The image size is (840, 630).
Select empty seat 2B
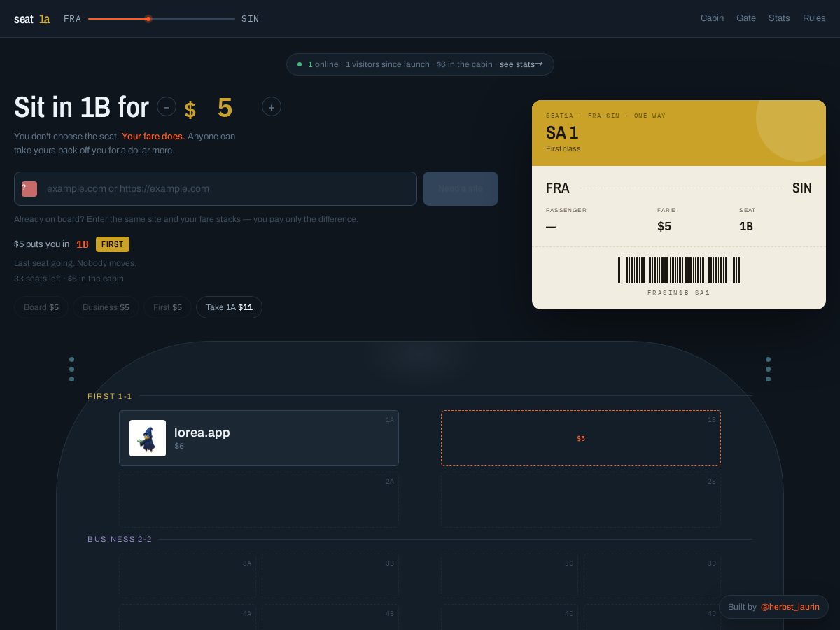pyautogui.click(x=581, y=500)
